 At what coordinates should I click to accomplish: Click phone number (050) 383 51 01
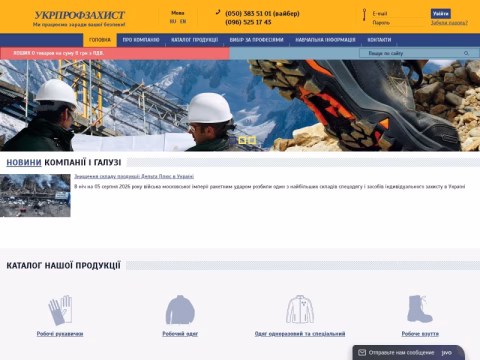click(x=248, y=14)
